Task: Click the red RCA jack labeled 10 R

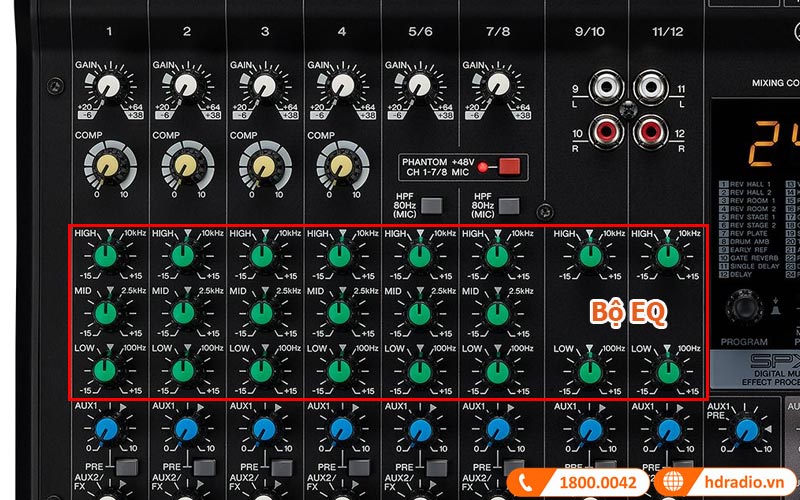Action: pyautogui.click(x=606, y=132)
